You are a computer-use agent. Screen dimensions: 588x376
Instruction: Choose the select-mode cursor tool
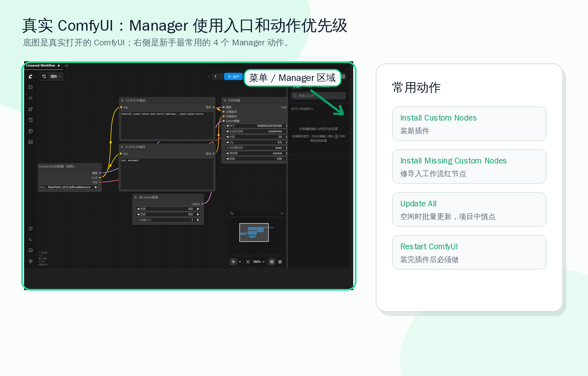tap(233, 262)
